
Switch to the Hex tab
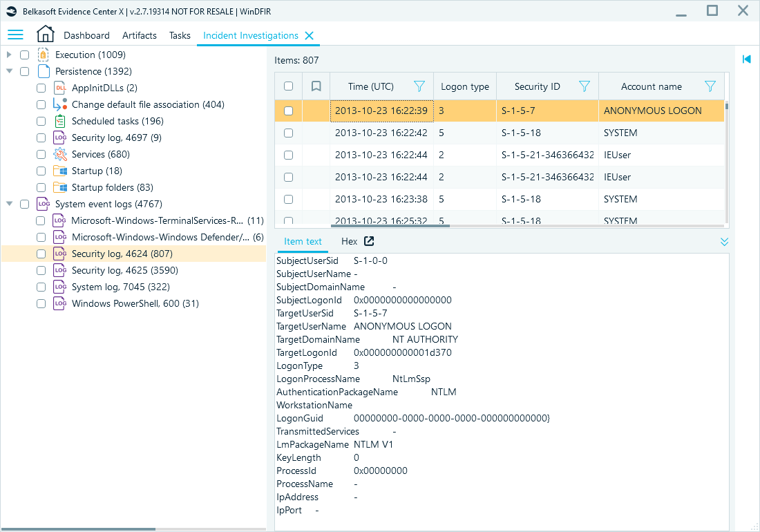click(x=349, y=241)
